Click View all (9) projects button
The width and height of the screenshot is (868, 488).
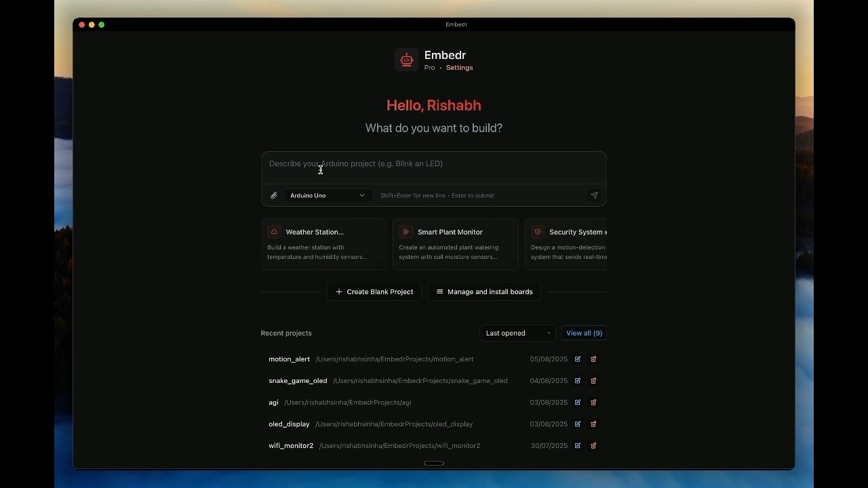[584, 333]
